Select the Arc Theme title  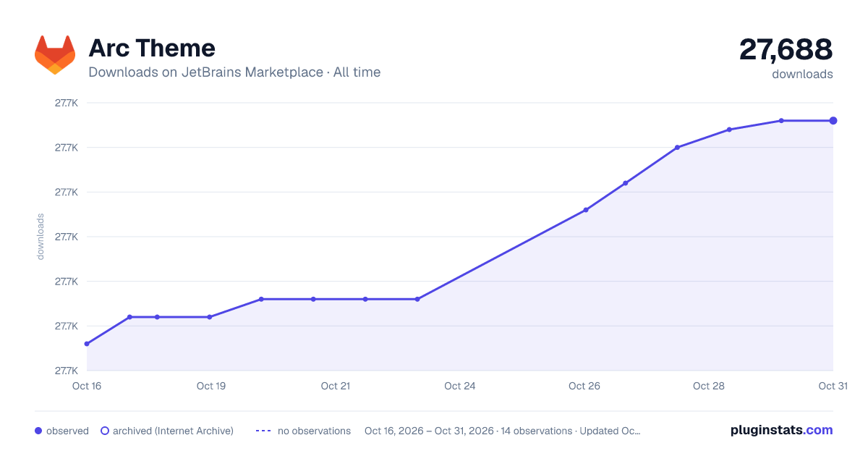coord(152,48)
